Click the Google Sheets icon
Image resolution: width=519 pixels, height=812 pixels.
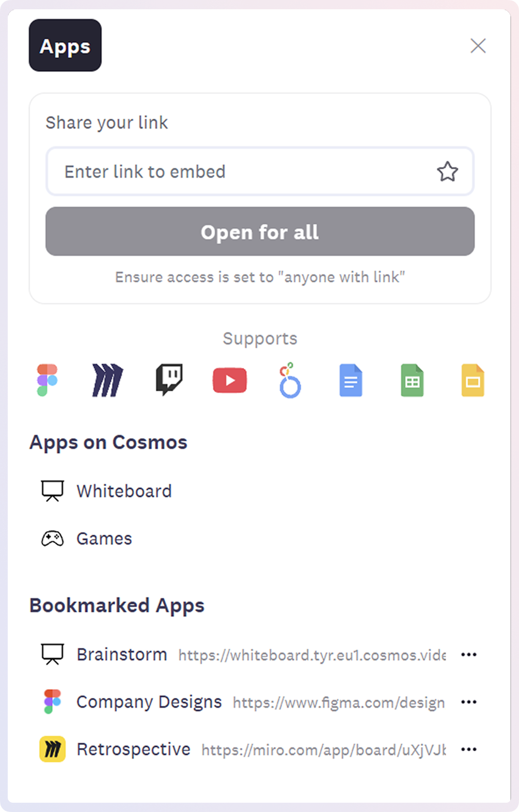point(412,380)
